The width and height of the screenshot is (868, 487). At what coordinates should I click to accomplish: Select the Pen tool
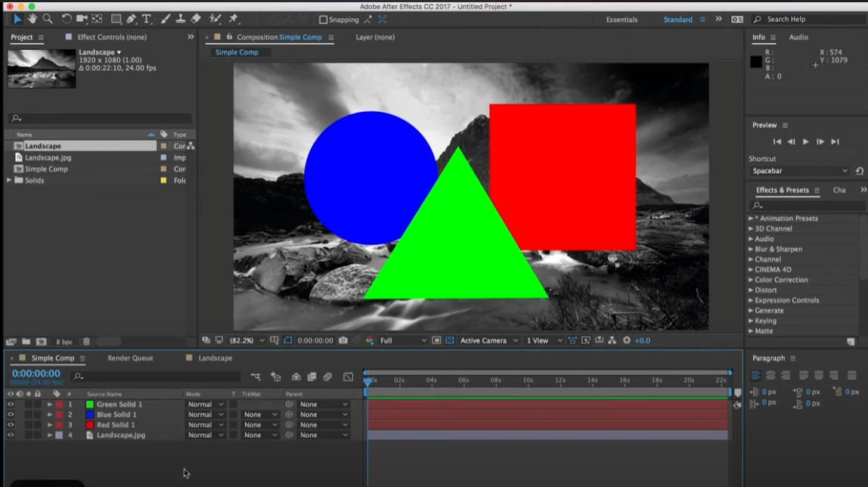tap(131, 19)
